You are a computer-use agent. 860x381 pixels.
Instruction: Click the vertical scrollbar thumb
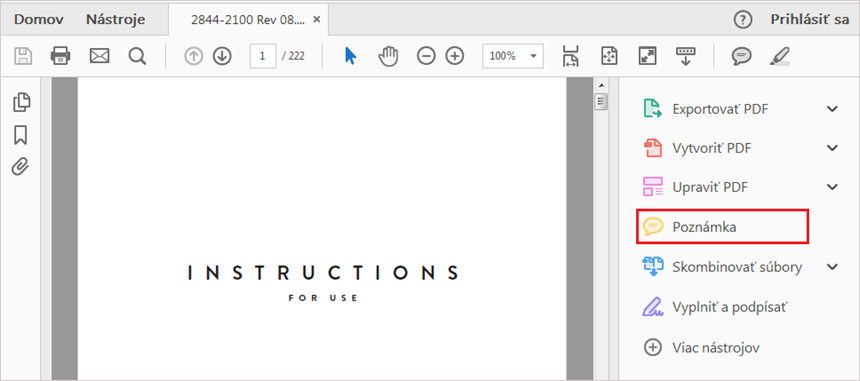coord(602,101)
